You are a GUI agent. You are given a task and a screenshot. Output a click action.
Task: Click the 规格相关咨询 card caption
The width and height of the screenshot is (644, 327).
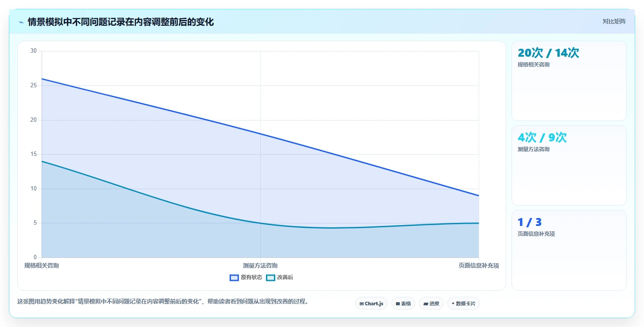point(534,65)
